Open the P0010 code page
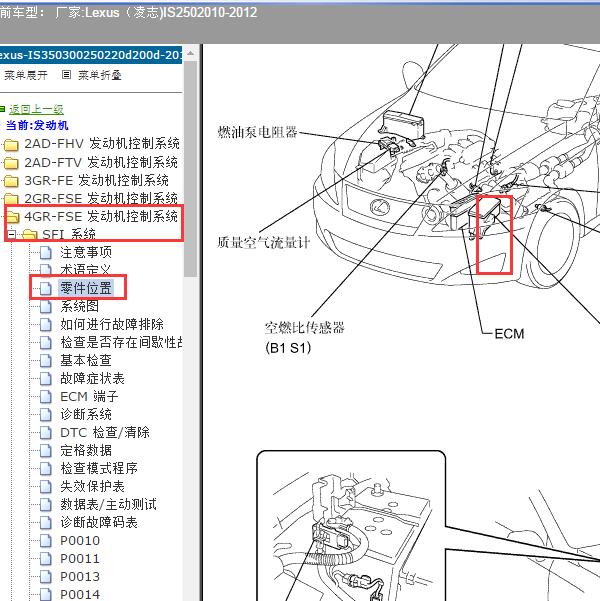600x601 pixels. 80,540
